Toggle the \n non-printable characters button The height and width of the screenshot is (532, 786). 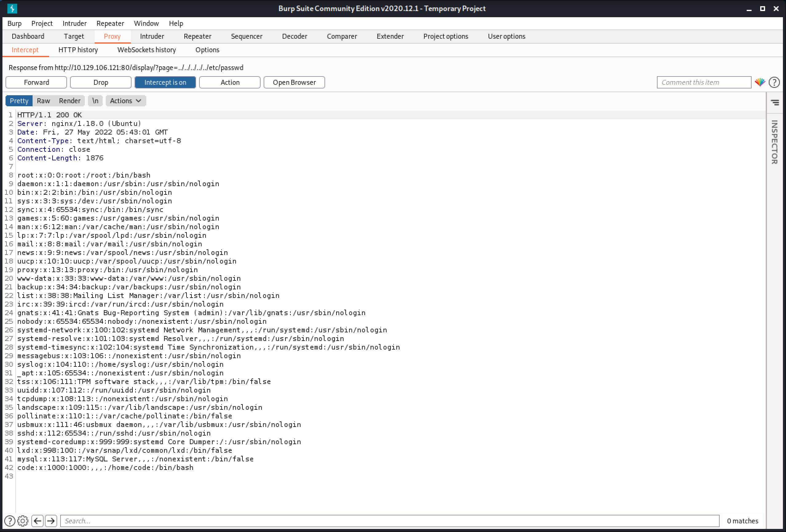95,101
